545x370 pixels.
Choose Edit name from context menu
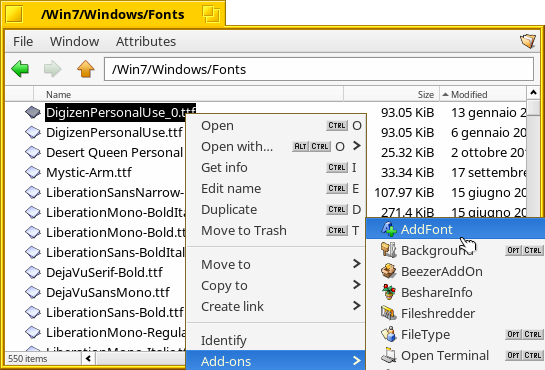coord(276,188)
